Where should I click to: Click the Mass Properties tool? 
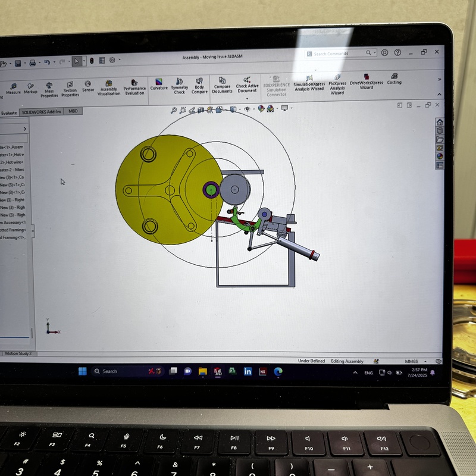49,89
